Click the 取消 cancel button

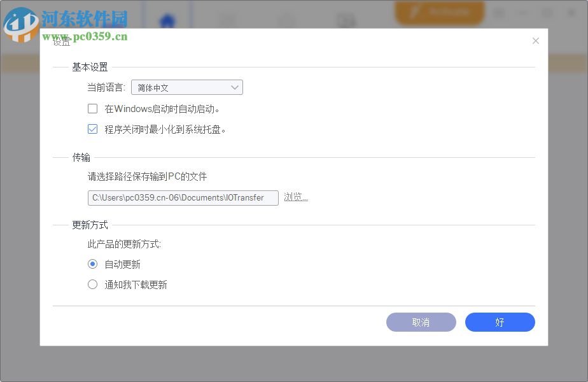tap(421, 322)
